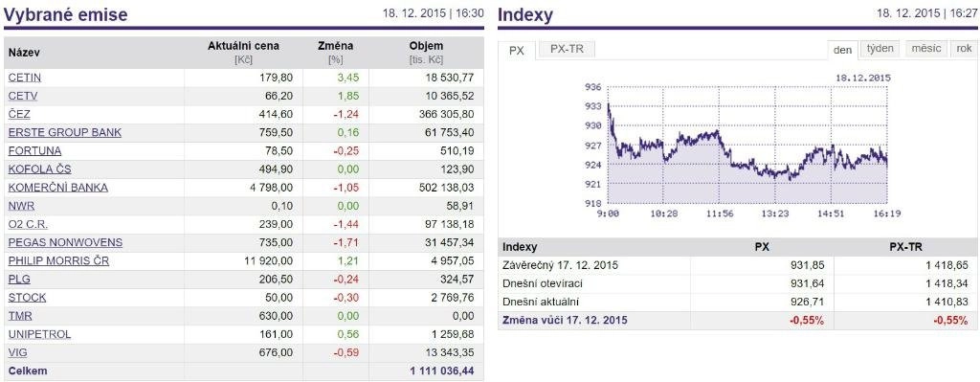
Task: Open KOFOLA ČS stock details
Action: (x=39, y=169)
